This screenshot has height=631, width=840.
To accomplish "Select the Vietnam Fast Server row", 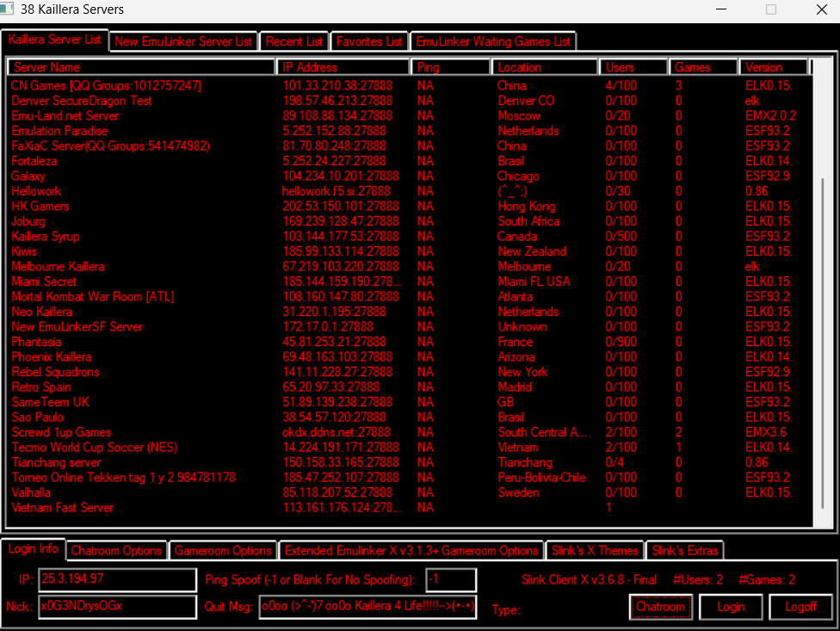I will [410, 507].
